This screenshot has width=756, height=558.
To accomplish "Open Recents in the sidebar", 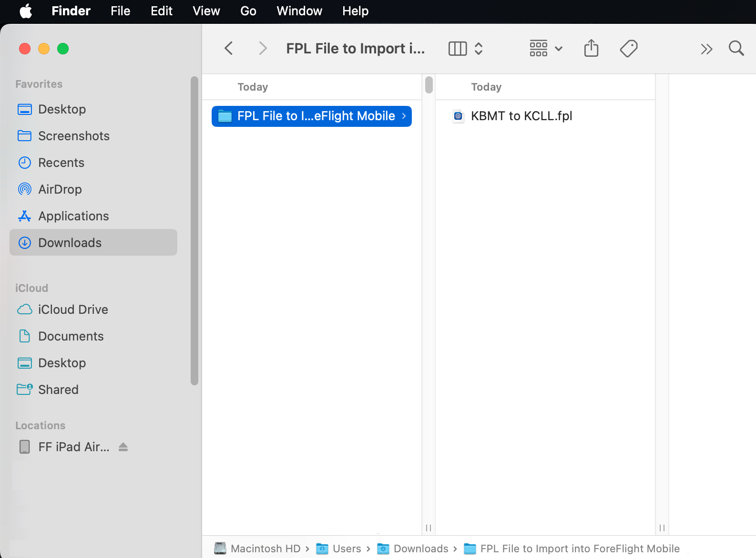I will click(93, 163).
